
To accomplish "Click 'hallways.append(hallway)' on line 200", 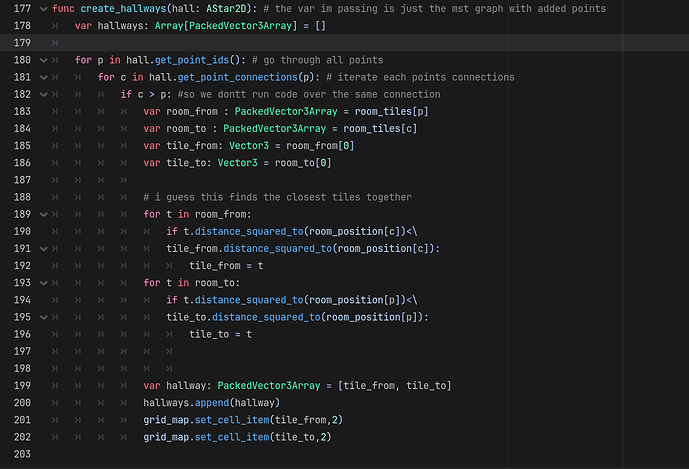I will coord(212,403).
